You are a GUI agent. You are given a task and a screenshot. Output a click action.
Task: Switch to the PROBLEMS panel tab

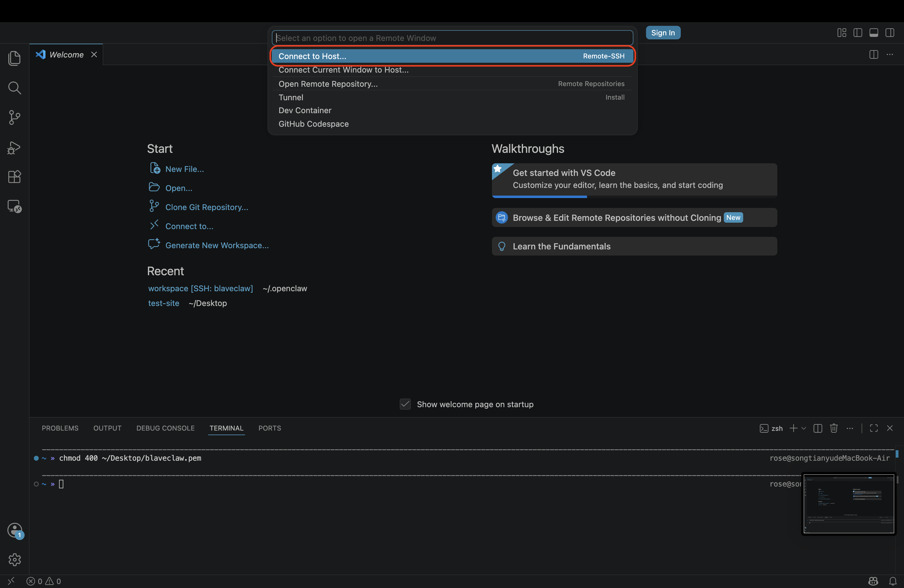coord(60,428)
